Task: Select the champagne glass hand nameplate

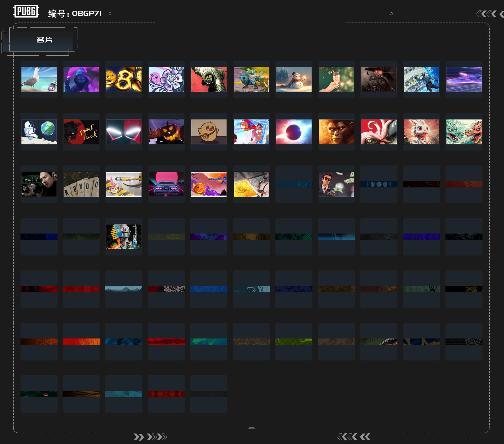Action: [336, 79]
